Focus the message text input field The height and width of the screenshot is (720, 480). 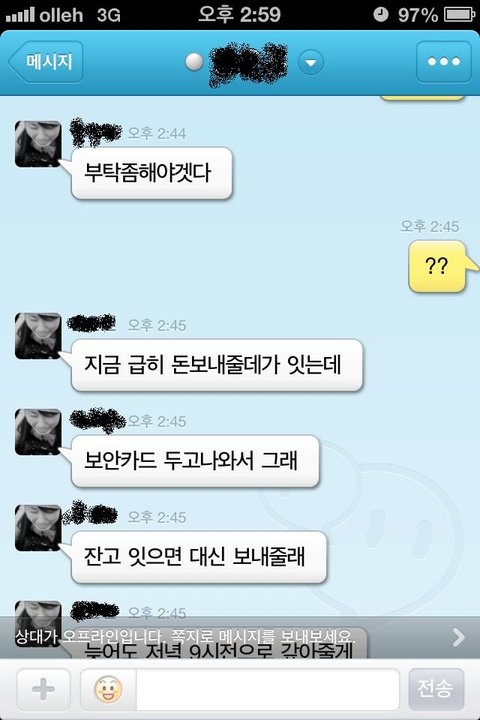point(267,689)
